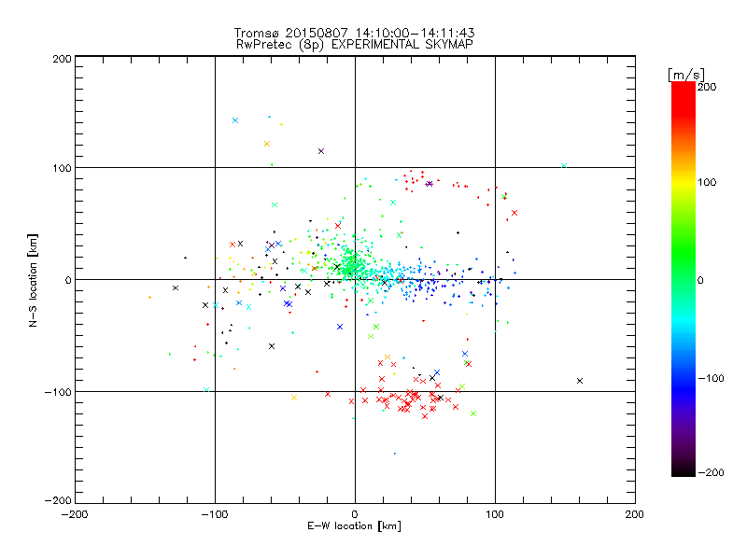Click the plot title 'Tromsø 20150807 14:10:00-14:11:43'
747x560 pixels.
pos(354,33)
